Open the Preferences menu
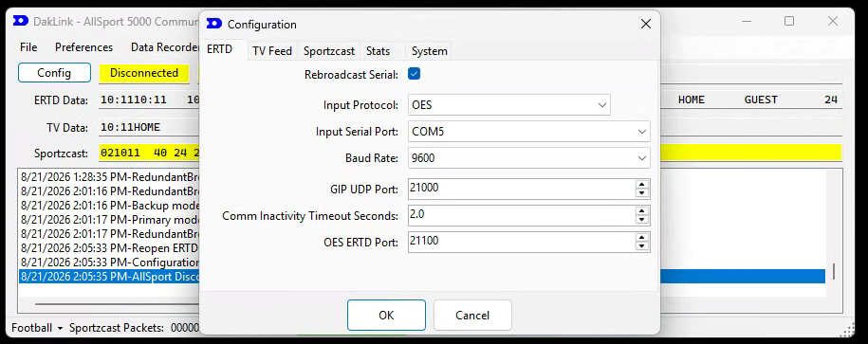 coord(83,47)
